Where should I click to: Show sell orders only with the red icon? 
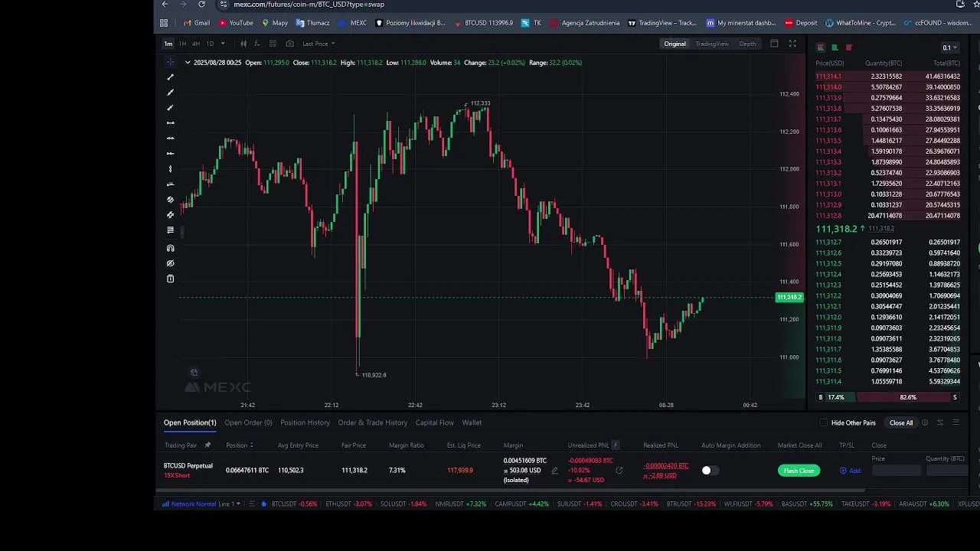click(x=848, y=47)
